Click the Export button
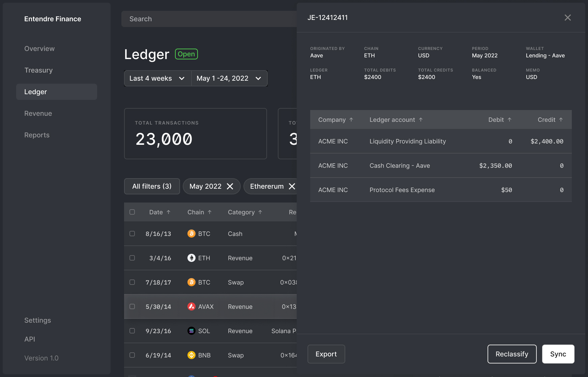Viewport: 588px width, 377px height. (326, 354)
